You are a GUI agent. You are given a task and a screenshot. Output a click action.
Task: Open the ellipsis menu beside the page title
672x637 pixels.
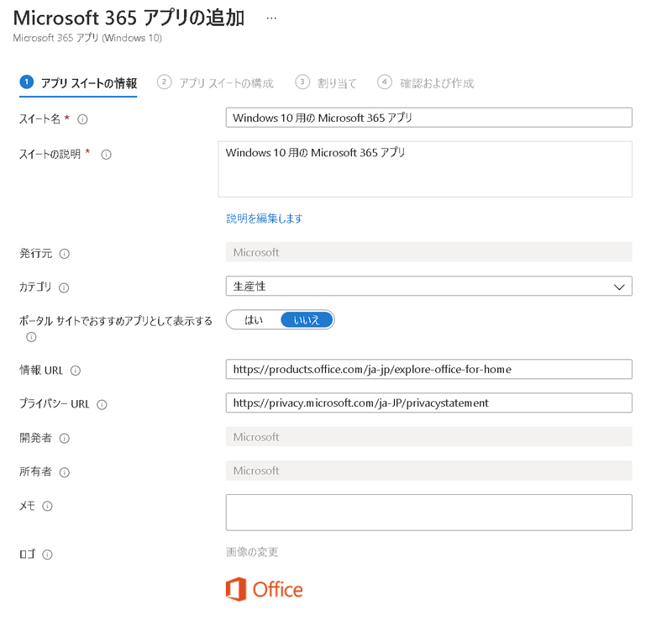click(271, 18)
